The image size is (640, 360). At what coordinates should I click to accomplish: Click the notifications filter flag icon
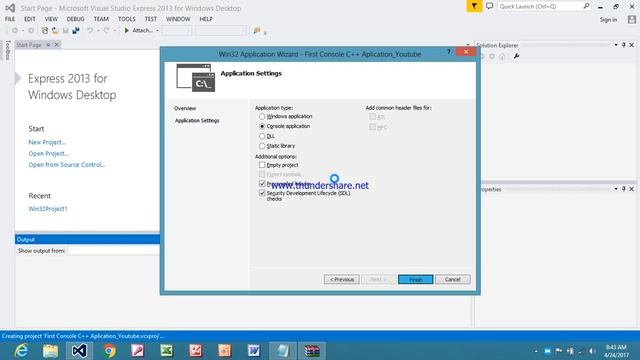pyautogui.click(x=474, y=6)
